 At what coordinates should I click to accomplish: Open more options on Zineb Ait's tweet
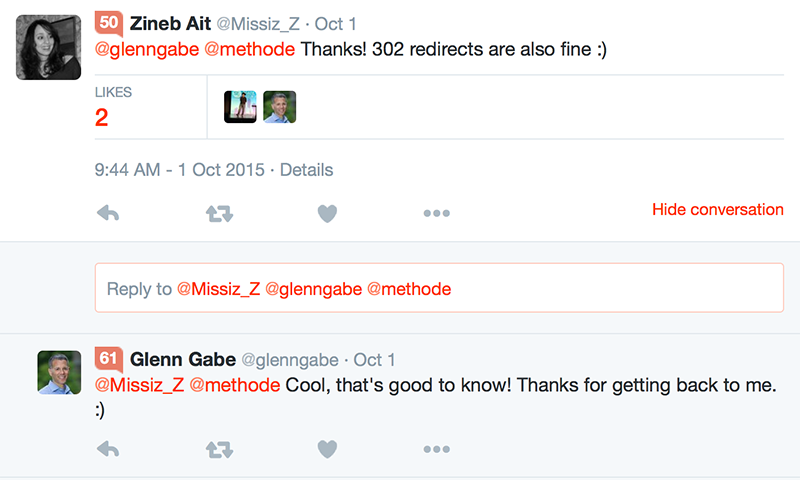tap(437, 213)
